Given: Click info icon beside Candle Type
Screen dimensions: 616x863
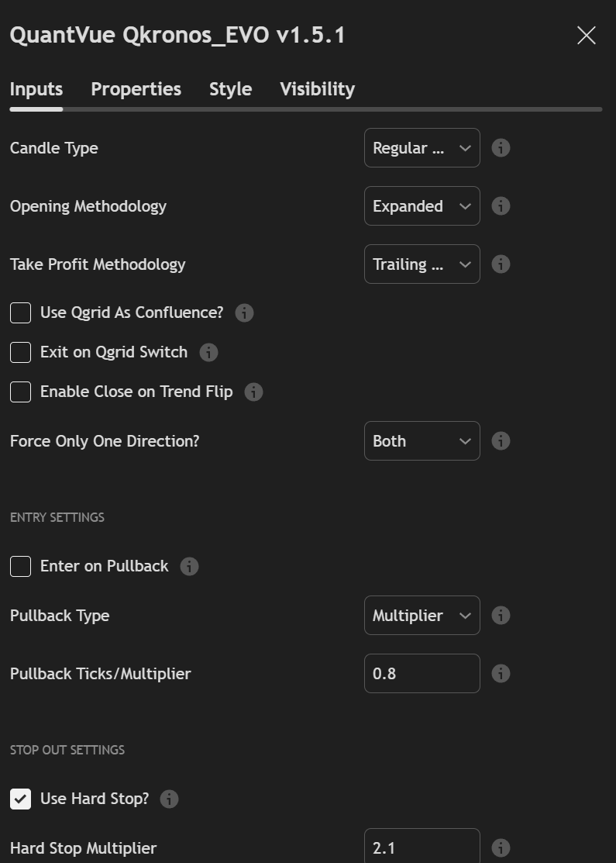Looking at the screenshot, I should point(501,148).
